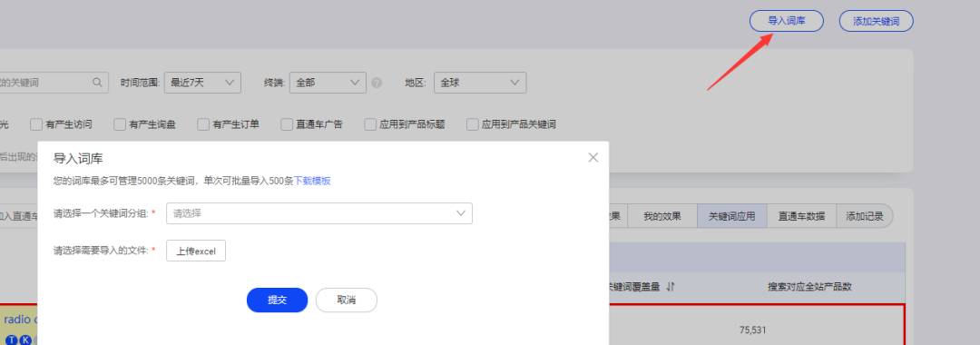
Task: Click the 取消 button
Action: pos(347,300)
